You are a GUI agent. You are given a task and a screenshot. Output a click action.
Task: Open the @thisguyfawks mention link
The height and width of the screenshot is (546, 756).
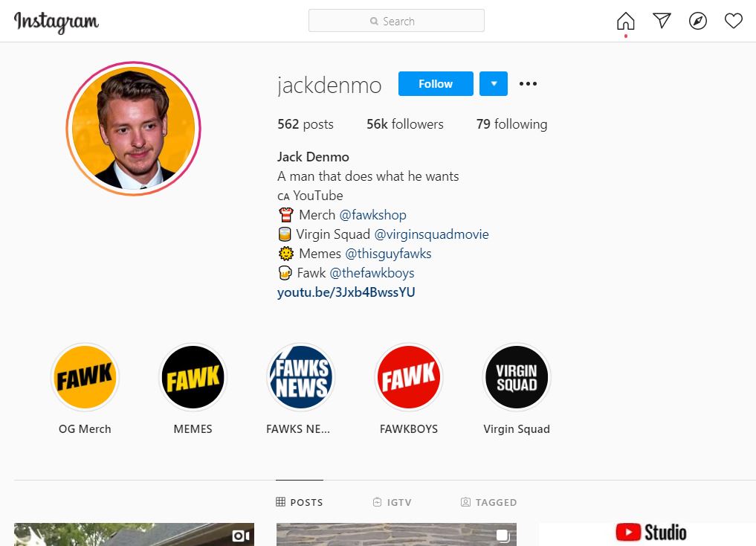tap(388, 253)
